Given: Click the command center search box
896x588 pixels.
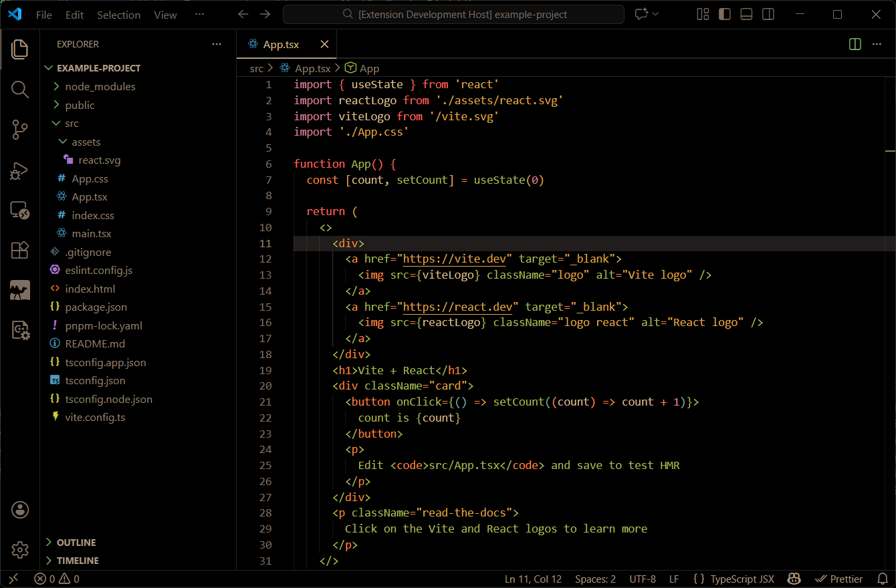Looking at the screenshot, I should (453, 14).
